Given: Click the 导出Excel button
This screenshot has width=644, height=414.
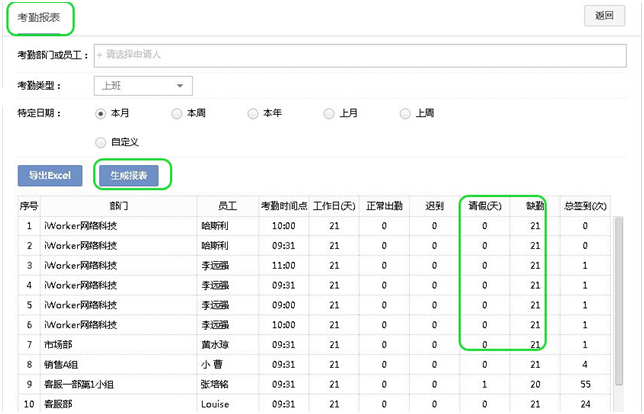Looking at the screenshot, I should [x=49, y=175].
